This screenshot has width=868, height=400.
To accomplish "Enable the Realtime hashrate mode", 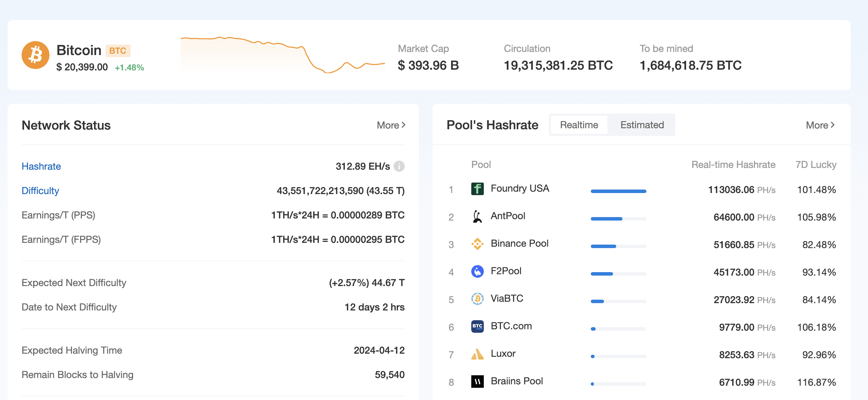I will [x=579, y=125].
